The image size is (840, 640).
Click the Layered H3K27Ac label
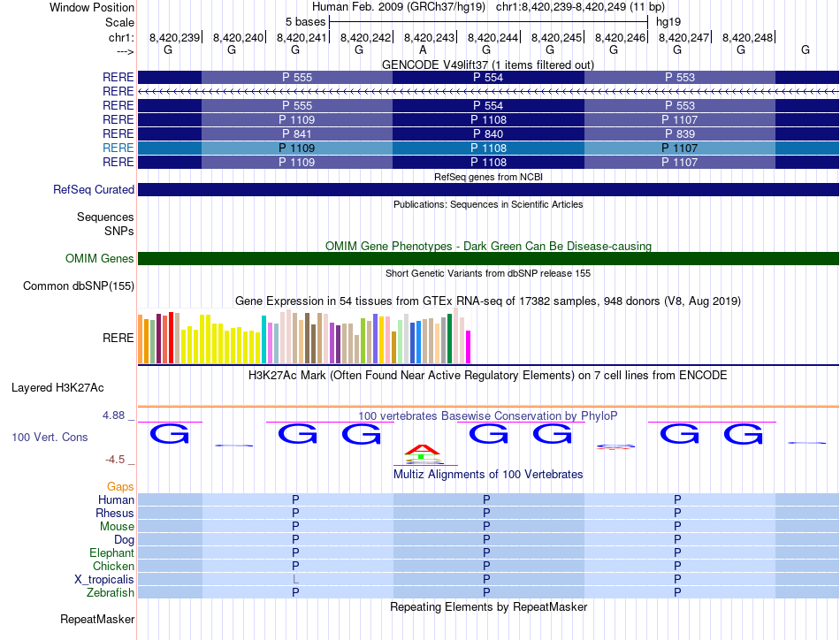click(57, 388)
